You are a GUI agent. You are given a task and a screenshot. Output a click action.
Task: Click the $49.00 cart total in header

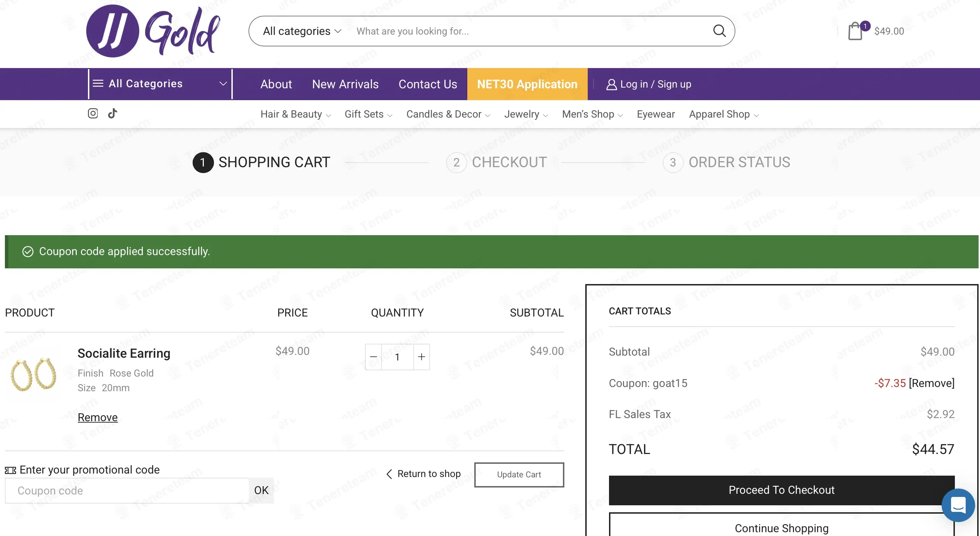(889, 31)
